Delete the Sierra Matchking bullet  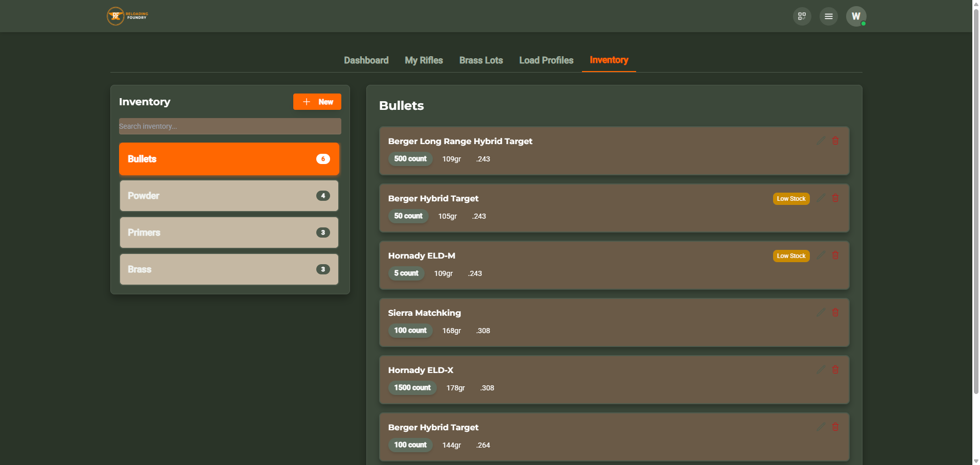pos(835,312)
